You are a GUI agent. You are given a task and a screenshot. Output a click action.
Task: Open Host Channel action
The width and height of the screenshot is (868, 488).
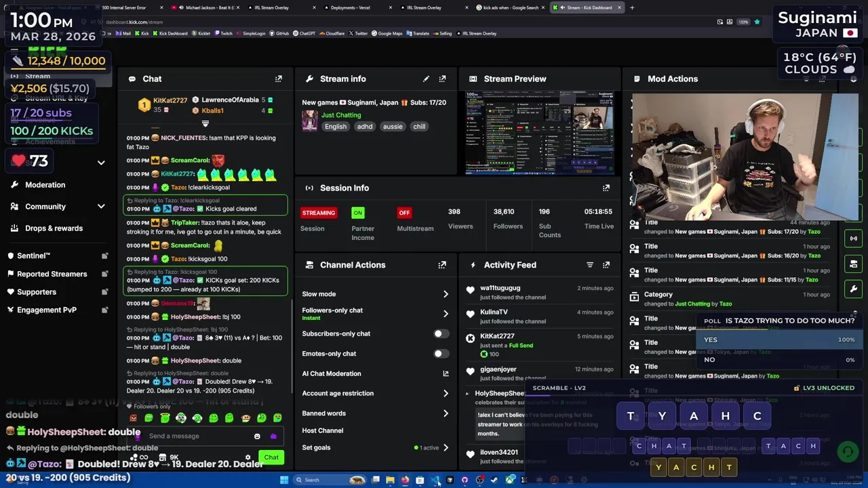(323, 430)
